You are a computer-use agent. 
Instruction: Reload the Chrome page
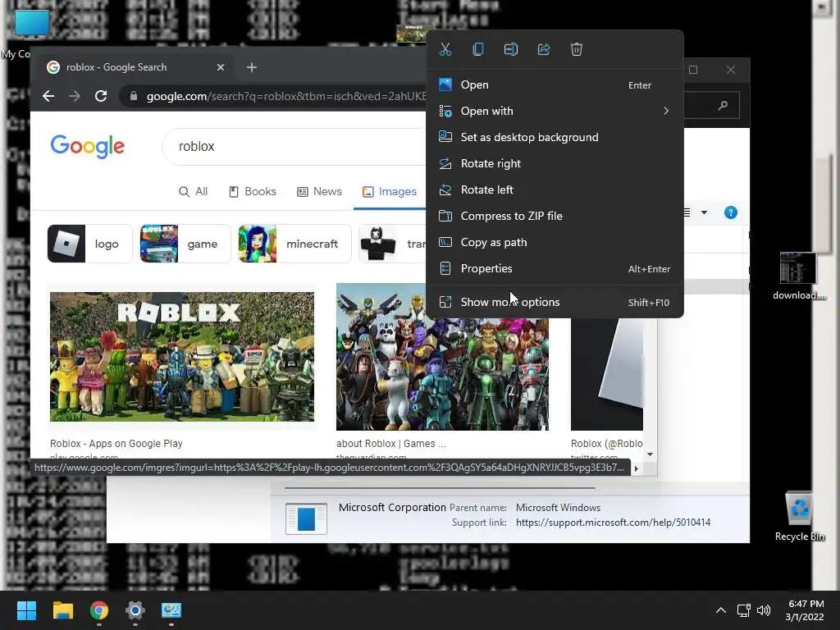pyautogui.click(x=101, y=97)
